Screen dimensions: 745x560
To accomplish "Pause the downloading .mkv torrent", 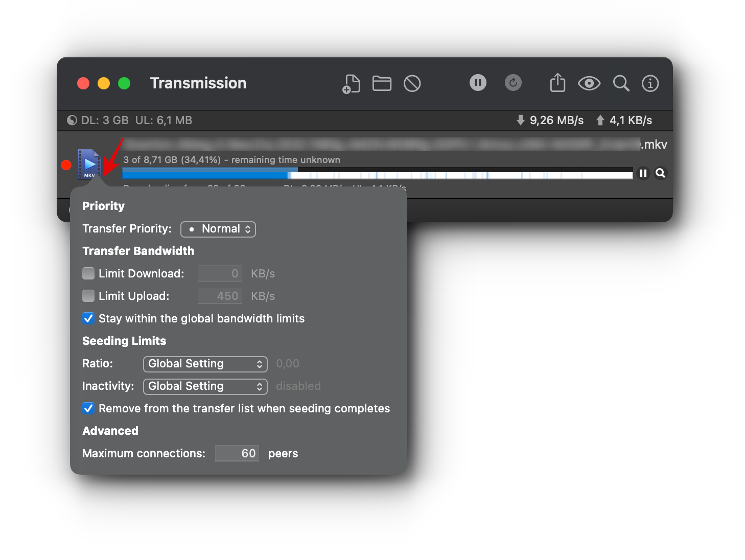I will click(x=643, y=173).
